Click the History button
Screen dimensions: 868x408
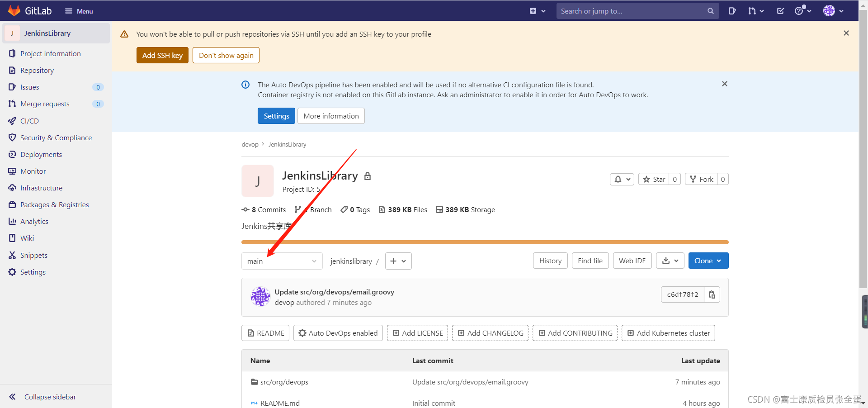coord(550,261)
